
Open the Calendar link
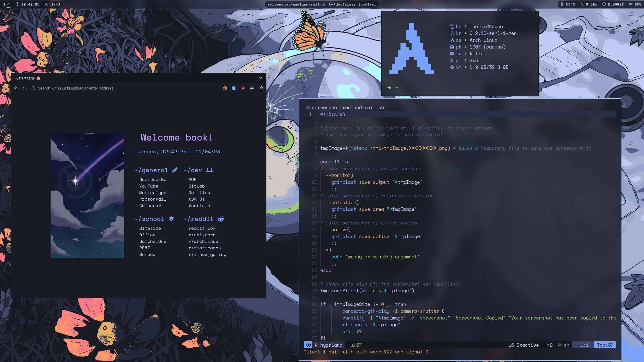tap(150, 206)
